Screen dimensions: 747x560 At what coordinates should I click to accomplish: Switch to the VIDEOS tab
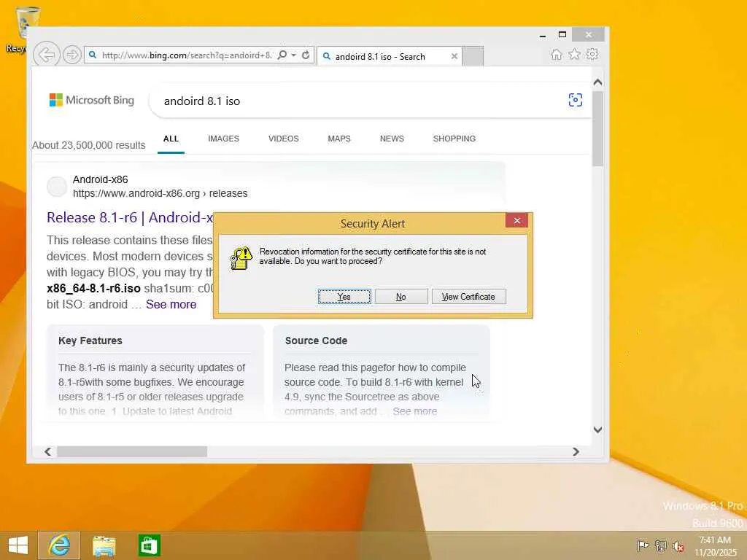click(284, 139)
